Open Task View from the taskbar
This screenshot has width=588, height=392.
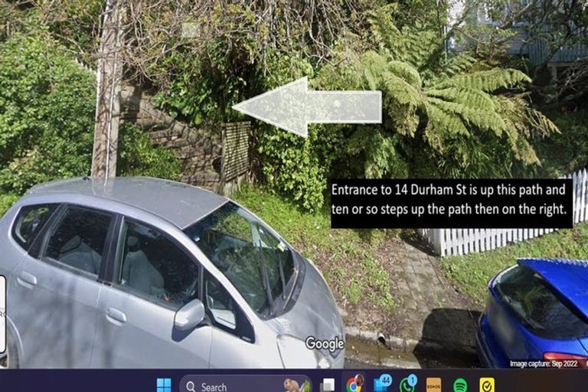pyautogui.click(x=328, y=385)
